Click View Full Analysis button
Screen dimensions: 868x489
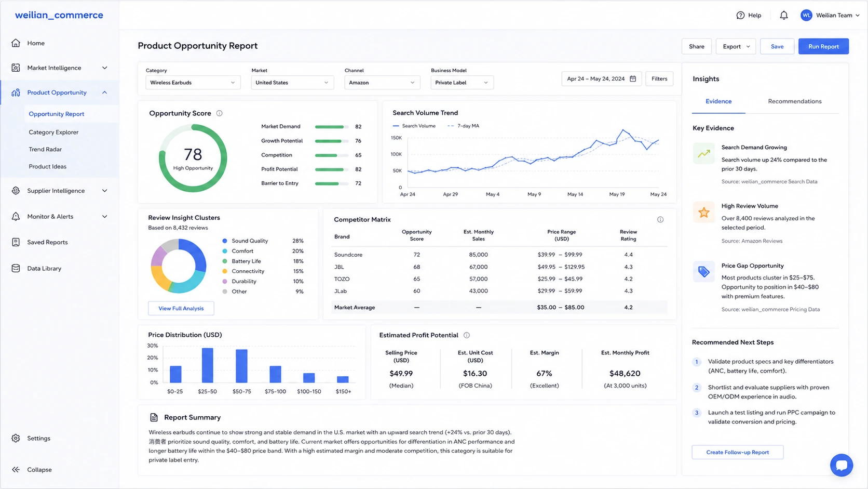(181, 308)
